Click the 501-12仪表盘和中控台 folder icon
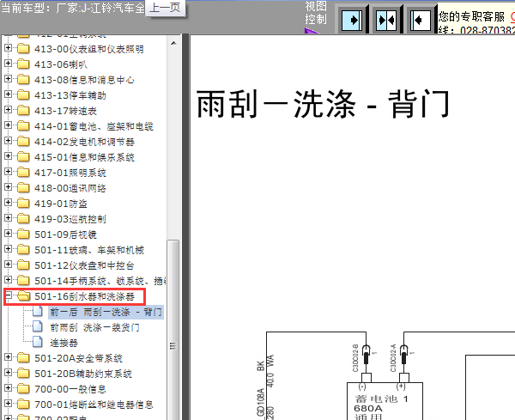This screenshot has width=515, height=420. (x=23, y=265)
